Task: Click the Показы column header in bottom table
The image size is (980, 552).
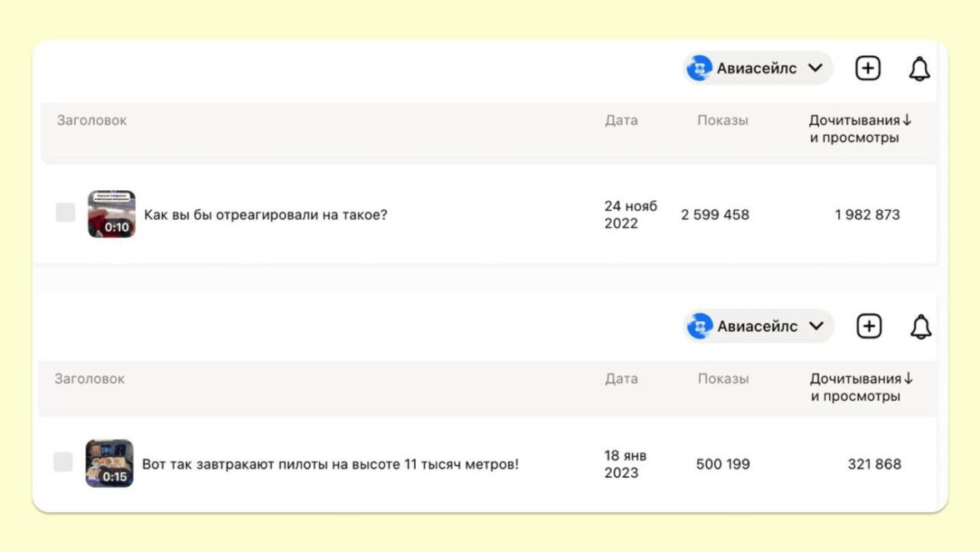Action: tap(723, 379)
